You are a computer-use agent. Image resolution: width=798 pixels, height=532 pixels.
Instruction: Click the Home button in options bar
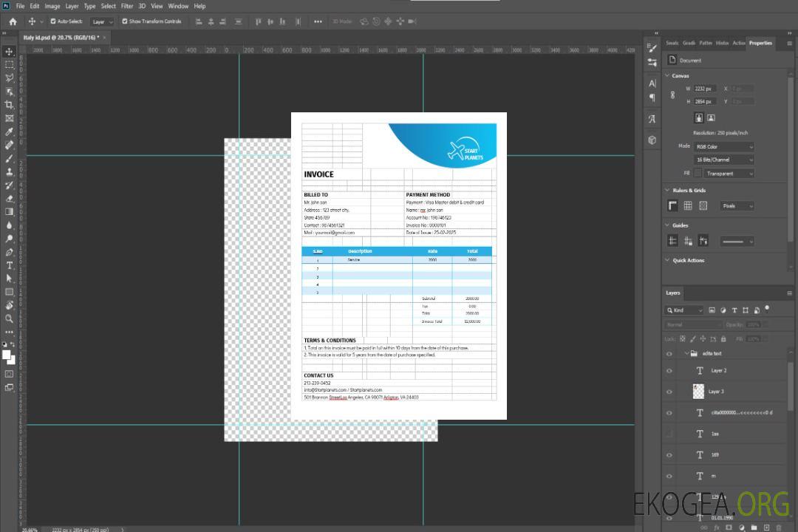point(13,21)
